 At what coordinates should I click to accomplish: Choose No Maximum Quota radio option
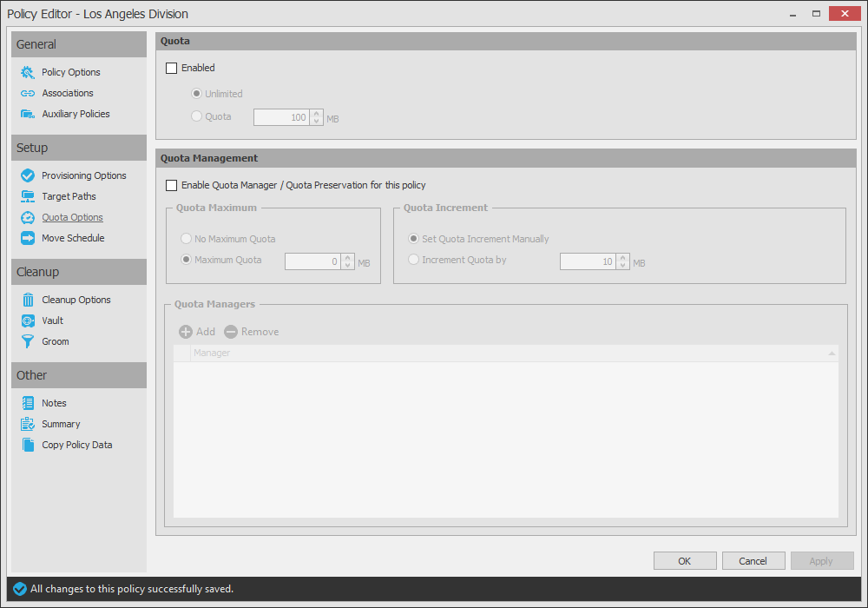pos(187,239)
